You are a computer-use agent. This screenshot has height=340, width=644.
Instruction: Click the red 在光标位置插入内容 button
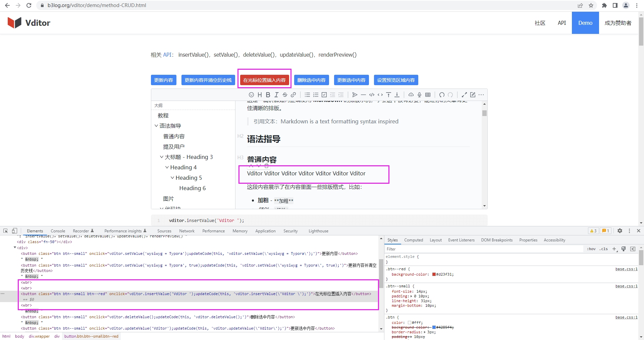(x=264, y=80)
